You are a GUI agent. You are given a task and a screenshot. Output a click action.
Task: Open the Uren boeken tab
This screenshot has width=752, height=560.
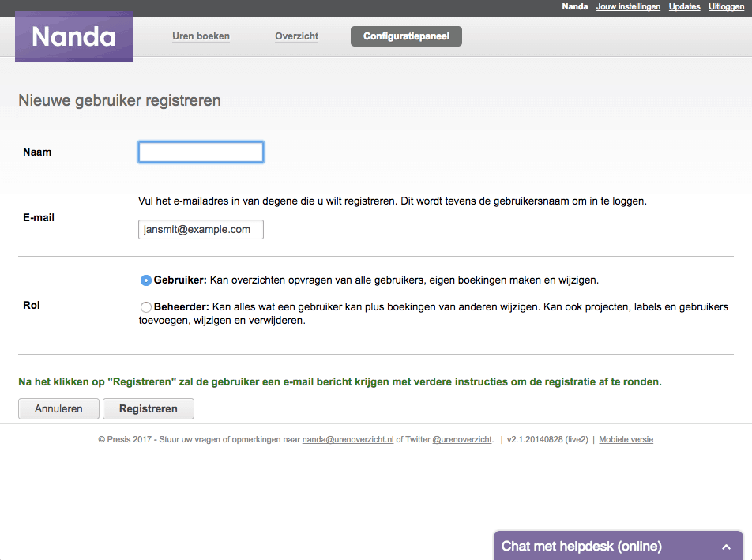pos(201,36)
